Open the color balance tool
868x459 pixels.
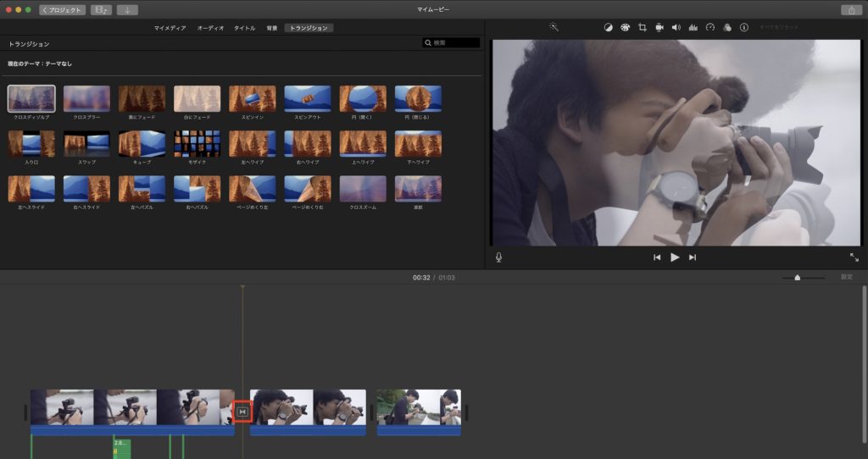click(x=608, y=27)
